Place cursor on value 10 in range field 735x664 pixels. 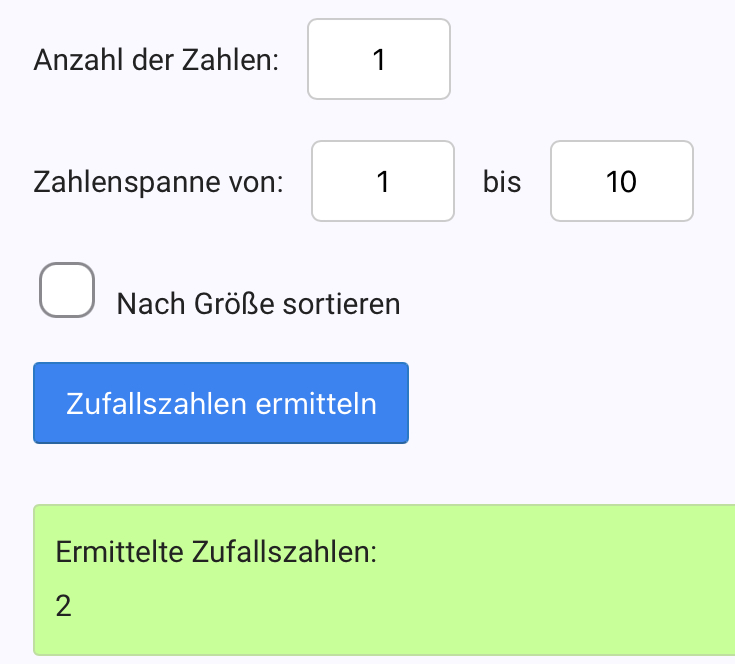point(621,181)
